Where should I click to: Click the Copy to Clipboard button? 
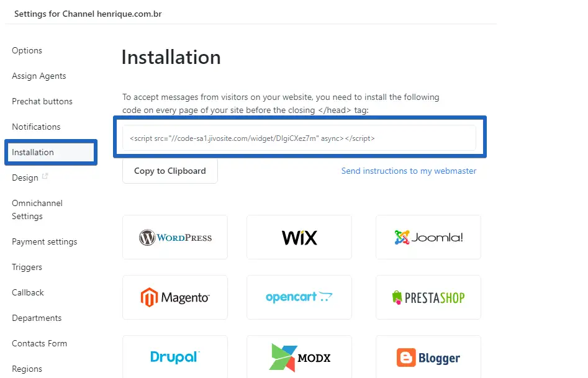[170, 171]
